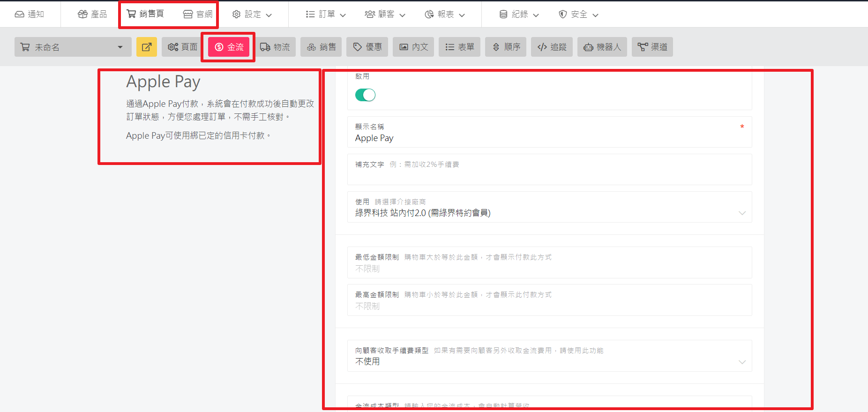Open the 表單 form tab
This screenshot has height=412, width=868.
(x=459, y=47)
